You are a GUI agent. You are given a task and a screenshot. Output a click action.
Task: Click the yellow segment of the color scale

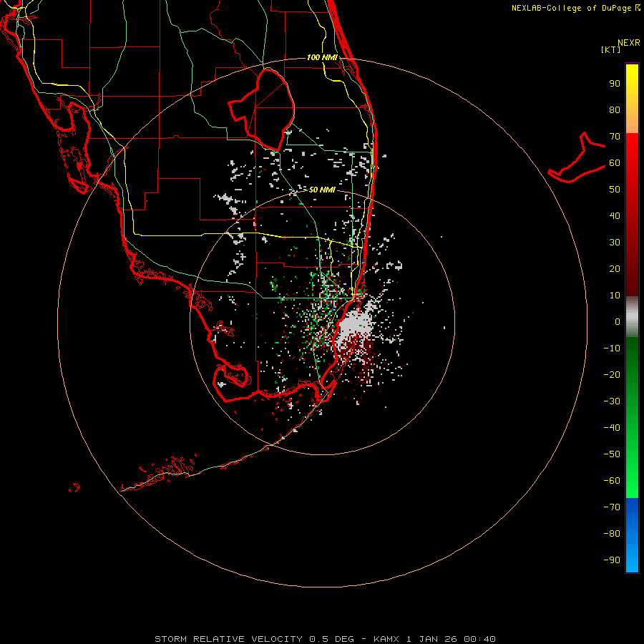(632, 99)
